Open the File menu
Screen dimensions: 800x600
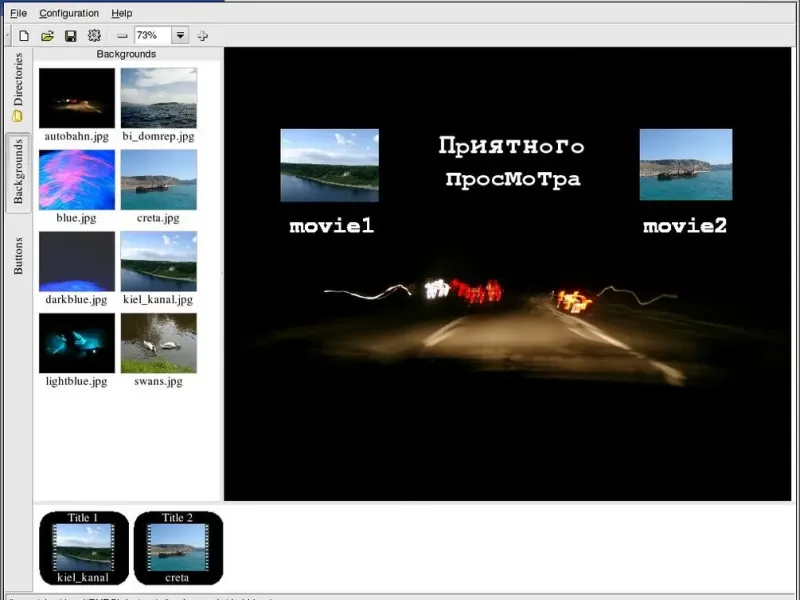pyautogui.click(x=18, y=13)
